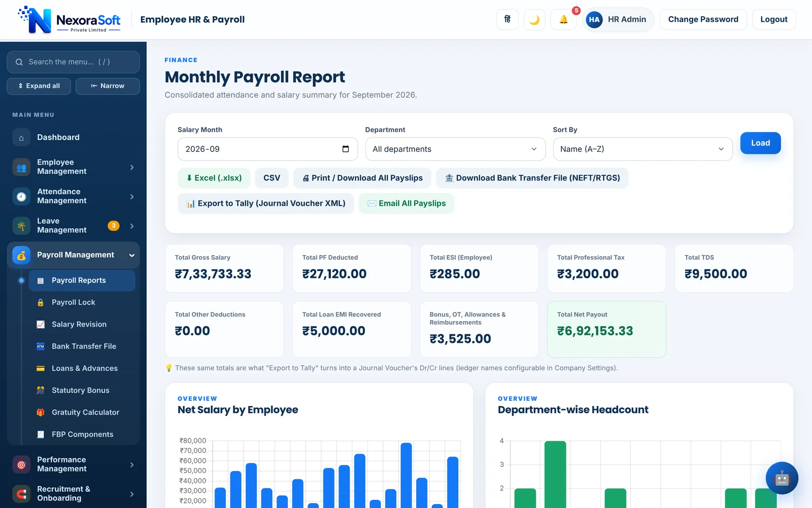The image size is (812, 508).
Task: Expand Performance Management submenu chevron
Action: point(132,465)
